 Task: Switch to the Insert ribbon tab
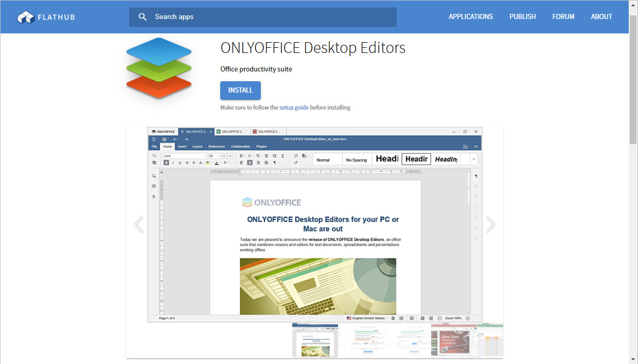click(x=182, y=146)
